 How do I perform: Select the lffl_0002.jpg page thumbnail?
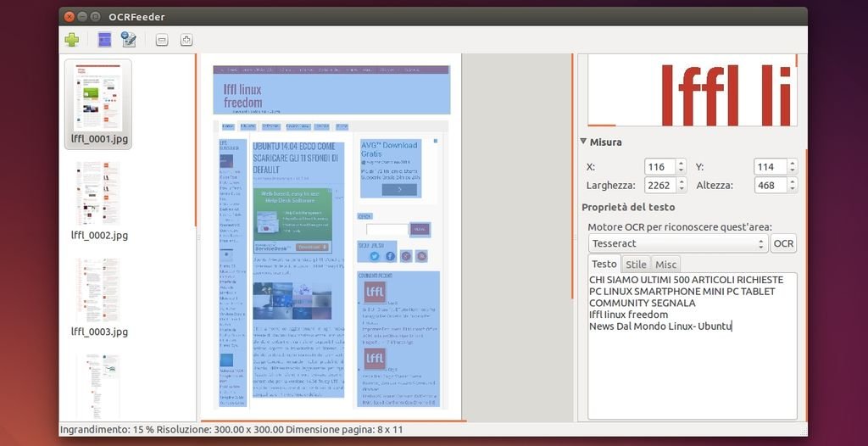98,201
